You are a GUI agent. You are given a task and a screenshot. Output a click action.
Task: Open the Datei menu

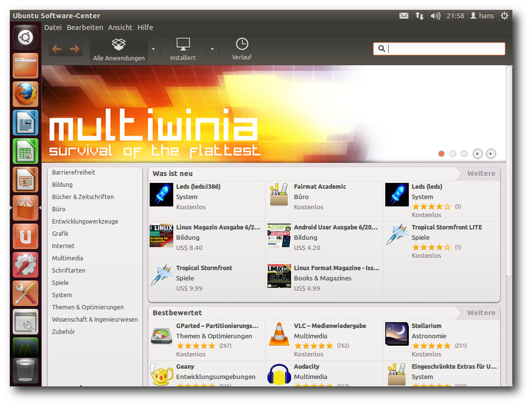coord(53,27)
